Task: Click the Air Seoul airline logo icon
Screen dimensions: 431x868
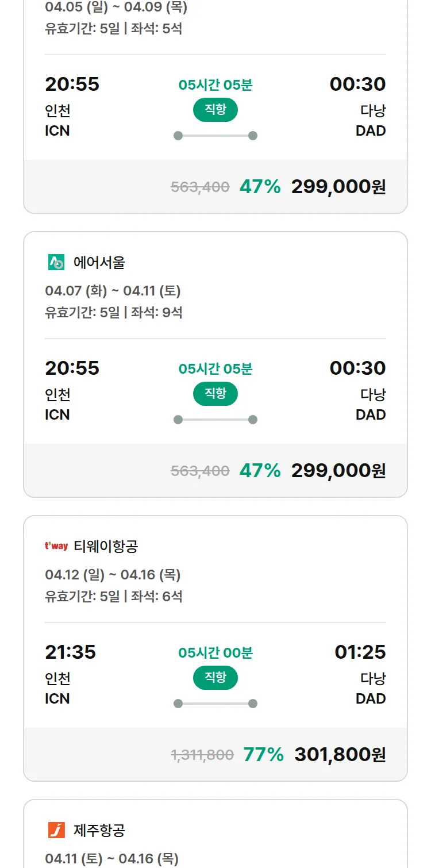Action: (56, 263)
